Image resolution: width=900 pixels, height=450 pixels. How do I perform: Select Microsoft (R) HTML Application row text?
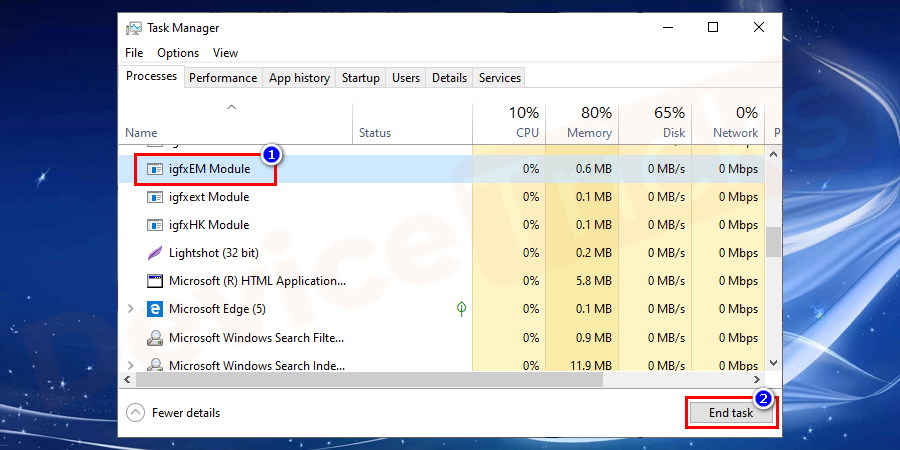point(258,281)
